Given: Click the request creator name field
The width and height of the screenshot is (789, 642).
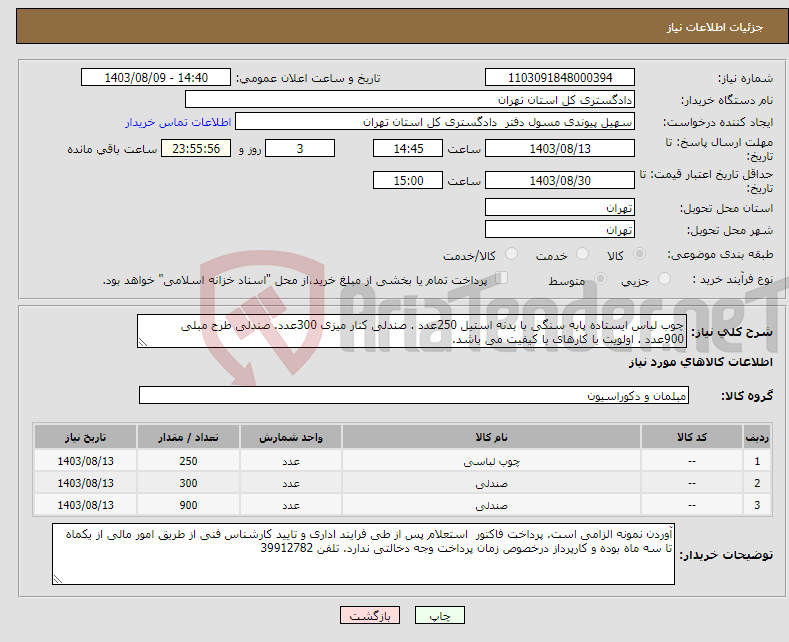Looking at the screenshot, I should tap(435, 122).
